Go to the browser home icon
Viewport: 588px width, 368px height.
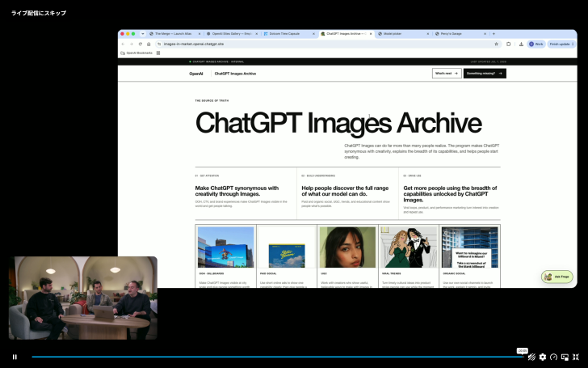click(x=149, y=44)
